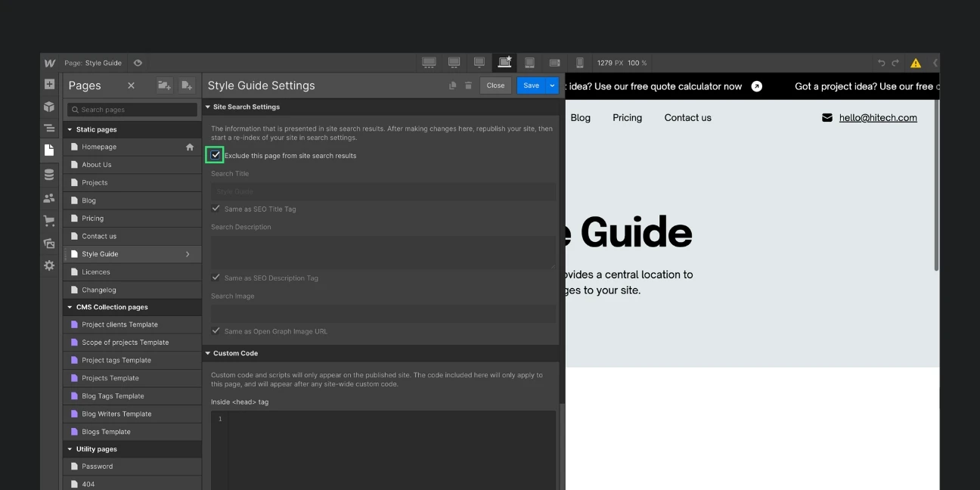This screenshot has width=980, height=490.
Task: Click the Search Image input field
Action: tap(383, 313)
